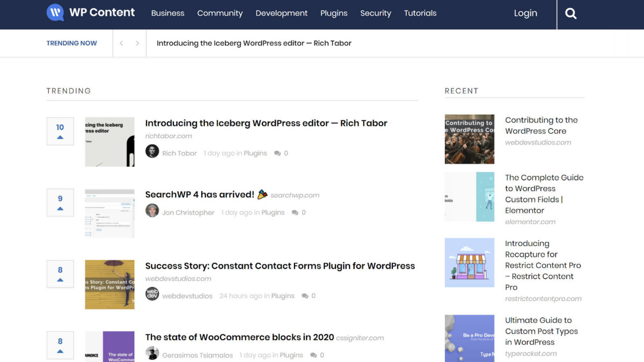Show next trending item with right chevron
The image size is (644, 362).
(137, 43)
